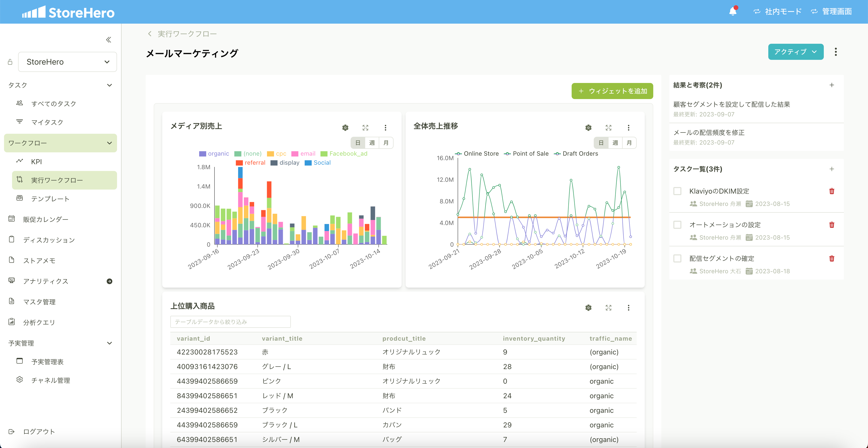Expand the 全体売上推移 widget to fullscreen
Viewport: 868px width, 448px height.
click(x=609, y=128)
